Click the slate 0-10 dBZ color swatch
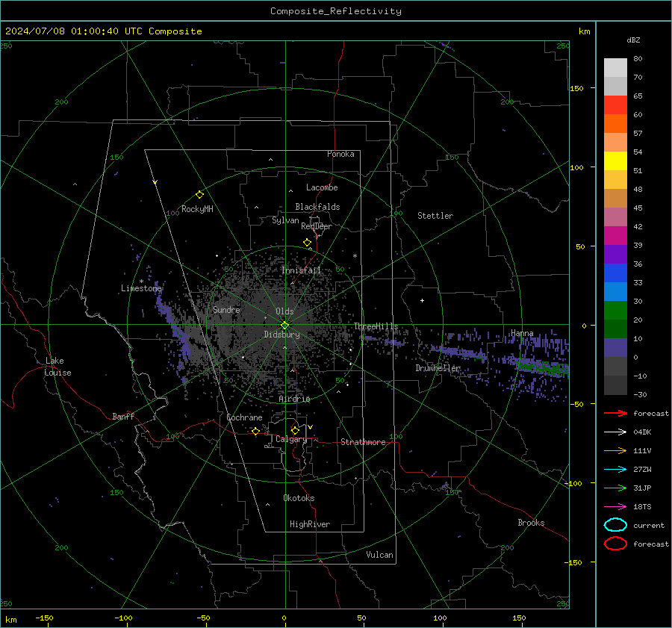The image size is (672, 628). click(x=615, y=348)
